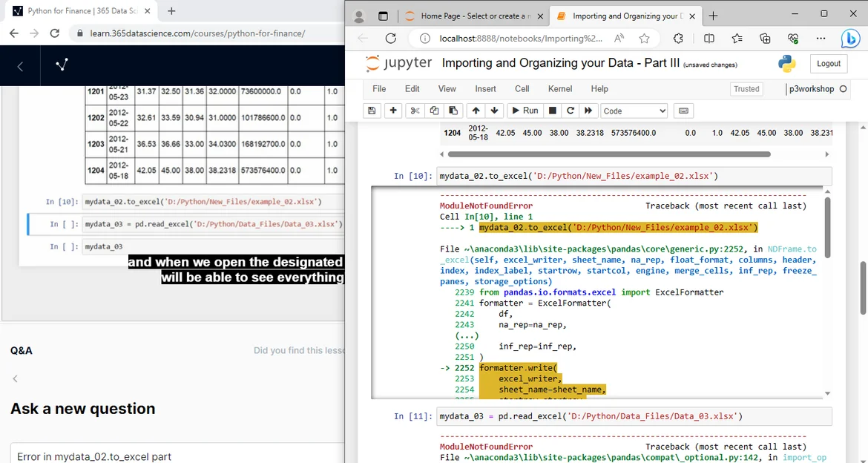This screenshot has height=463, width=868.
Task: Open the Code cell type dropdown
Action: click(x=634, y=111)
